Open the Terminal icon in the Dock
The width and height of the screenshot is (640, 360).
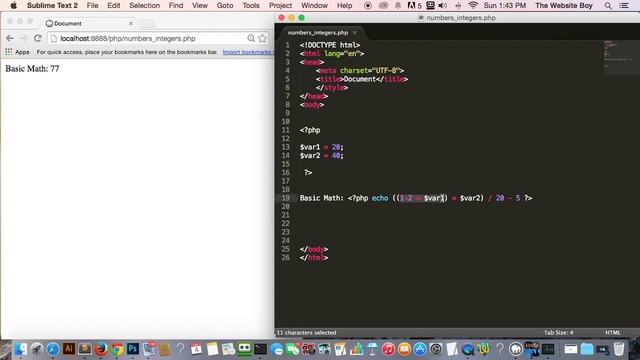260,349
